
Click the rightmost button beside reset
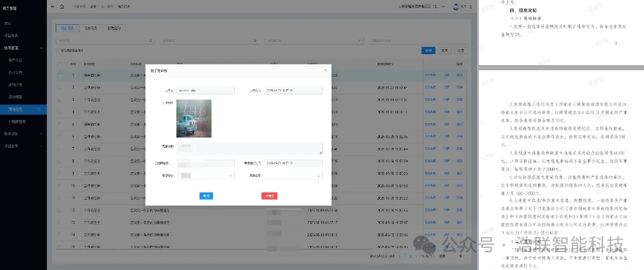[461, 50]
